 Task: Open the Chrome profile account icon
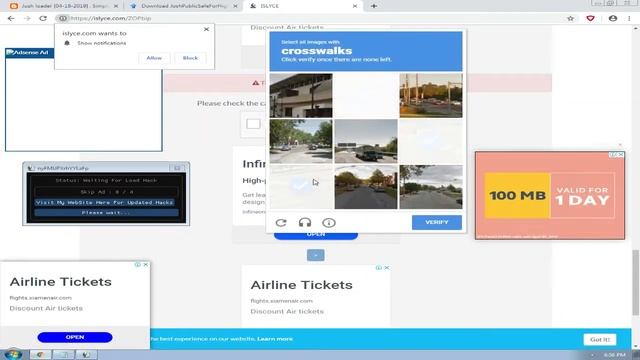[x=613, y=18]
